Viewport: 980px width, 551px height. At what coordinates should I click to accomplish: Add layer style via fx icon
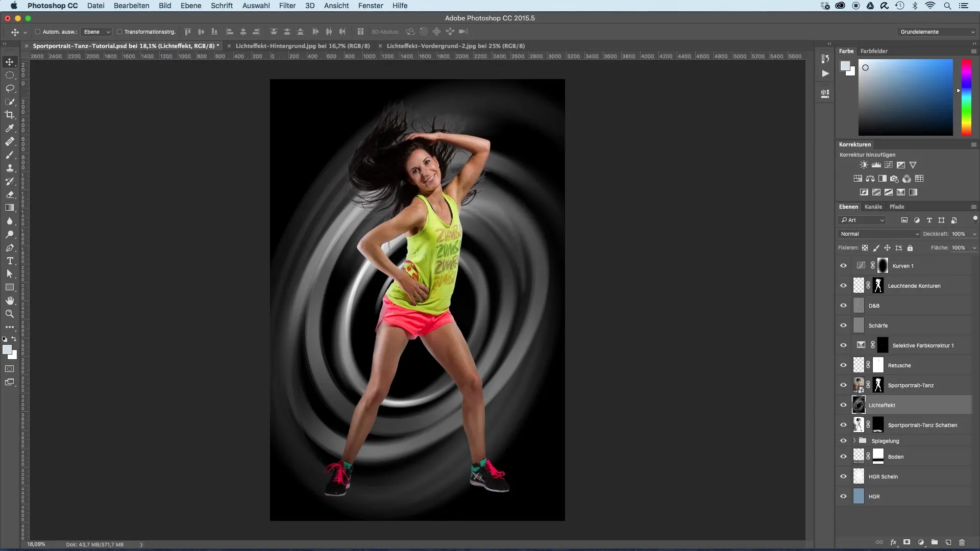(894, 542)
